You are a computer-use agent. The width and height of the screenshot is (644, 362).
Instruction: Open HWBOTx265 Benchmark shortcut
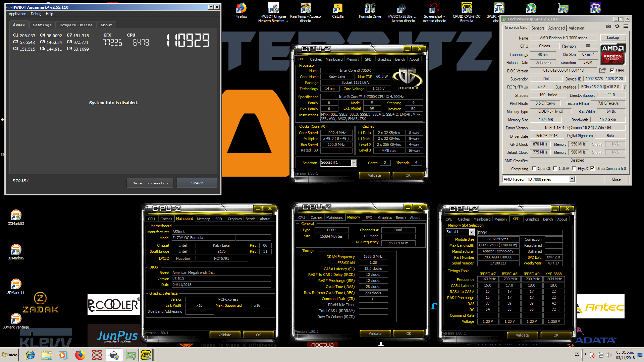click(x=402, y=12)
